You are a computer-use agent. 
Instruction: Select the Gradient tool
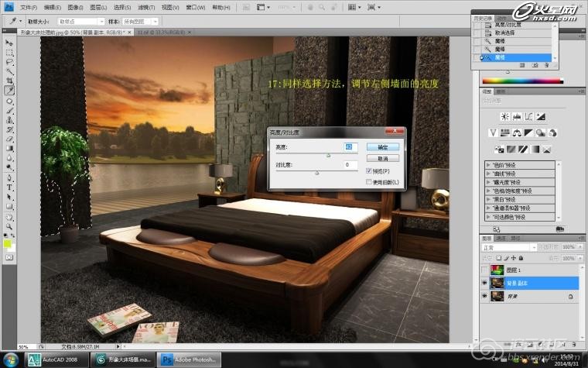(9, 148)
